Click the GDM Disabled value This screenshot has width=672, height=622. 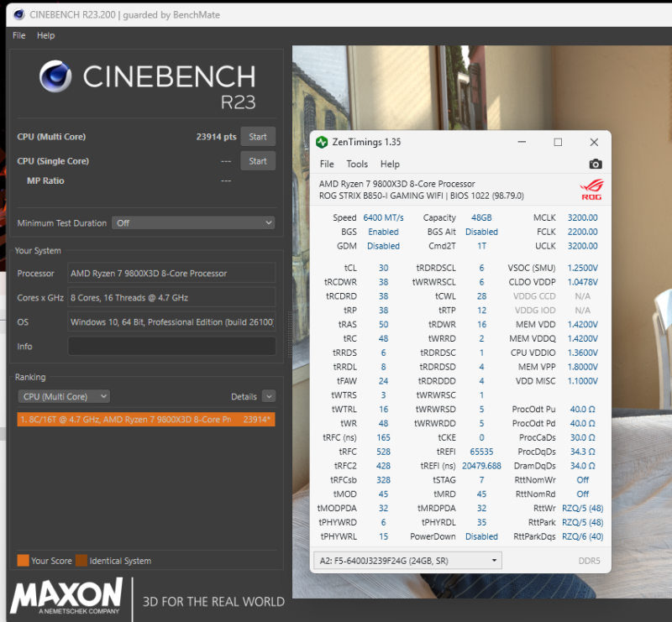383,246
